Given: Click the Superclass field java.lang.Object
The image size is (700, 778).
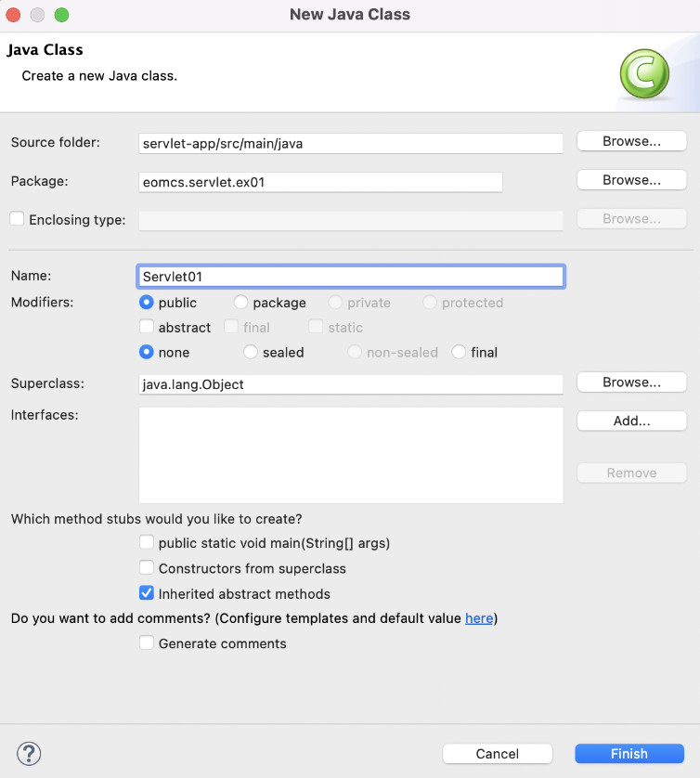Looking at the screenshot, I should pos(351,384).
